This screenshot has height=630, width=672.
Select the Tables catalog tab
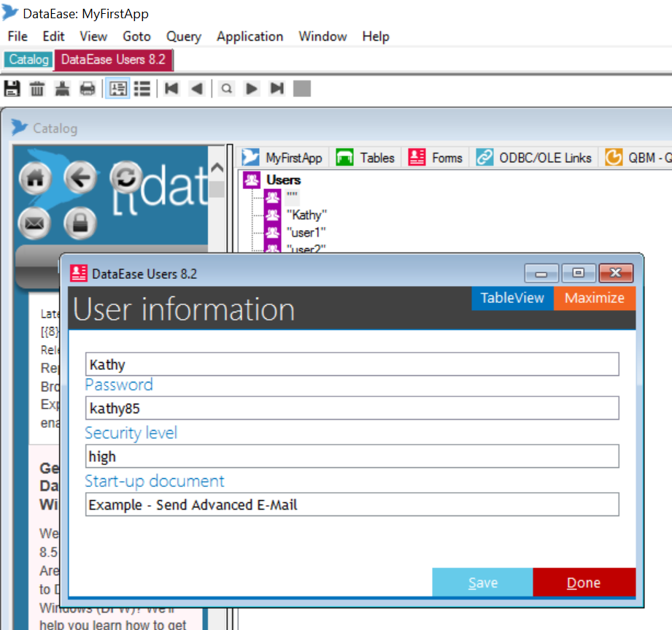(365, 158)
